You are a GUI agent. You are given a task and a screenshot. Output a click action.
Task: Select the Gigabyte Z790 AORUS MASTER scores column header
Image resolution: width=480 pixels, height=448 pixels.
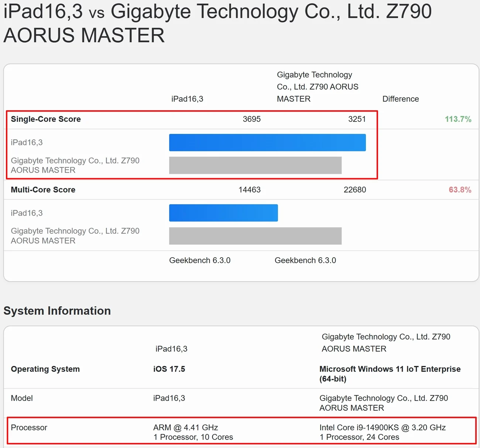318,87
